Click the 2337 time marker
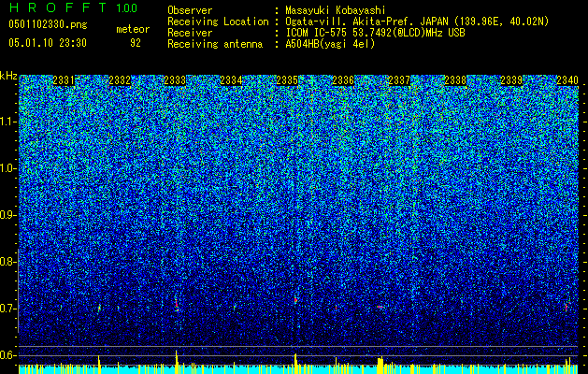 399,80
